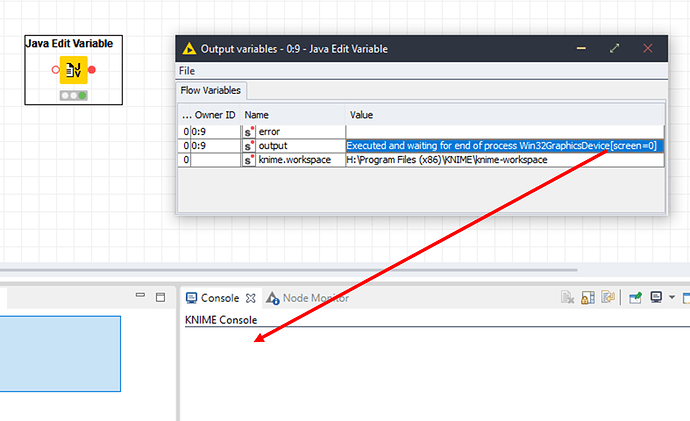
Task: Select the Flow Variables tab
Action: [x=211, y=90]
